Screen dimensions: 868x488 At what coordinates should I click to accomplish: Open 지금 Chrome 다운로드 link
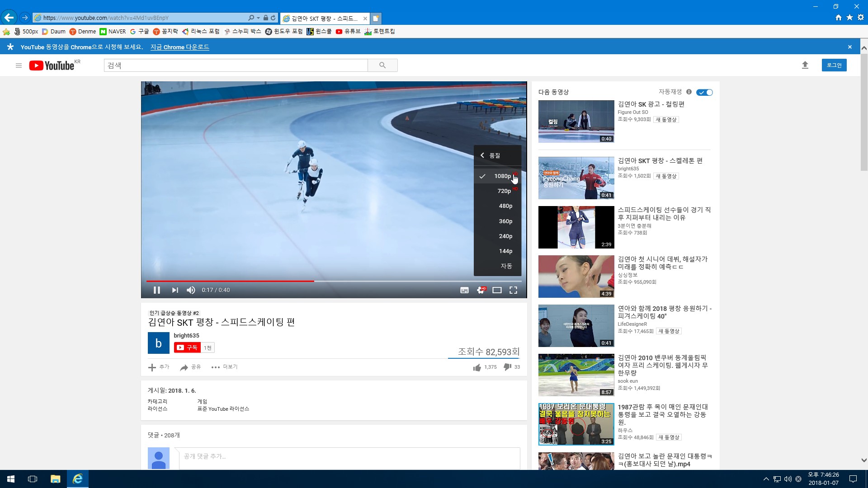179,47
